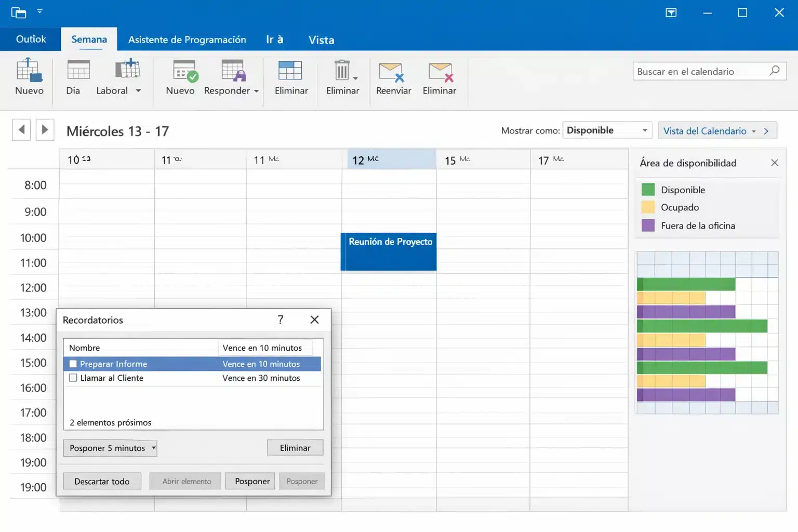Close the Recordatorios dialog
This screenshot has width=798, height=532.
pyautogui.click(x=314, y=320)
